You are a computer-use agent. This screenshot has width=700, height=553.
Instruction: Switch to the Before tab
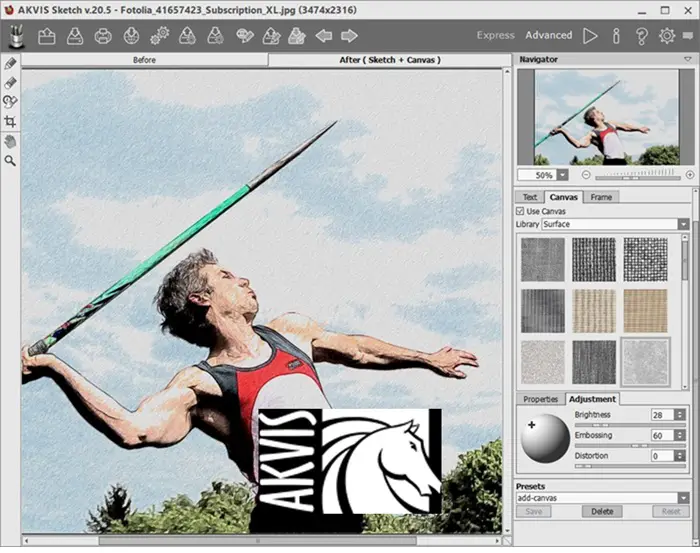pos(144,60)
